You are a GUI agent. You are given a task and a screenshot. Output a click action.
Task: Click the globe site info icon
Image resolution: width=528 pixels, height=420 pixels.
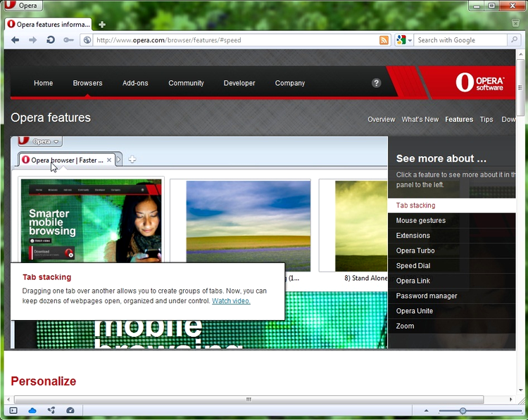click(87, 40)
